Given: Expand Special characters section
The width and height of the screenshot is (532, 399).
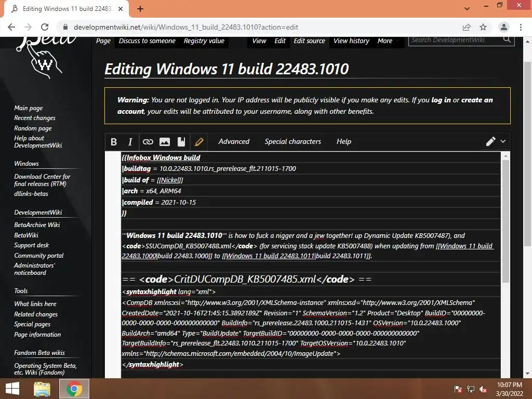Looking at the screenshot, I should [x=293, y=141].
